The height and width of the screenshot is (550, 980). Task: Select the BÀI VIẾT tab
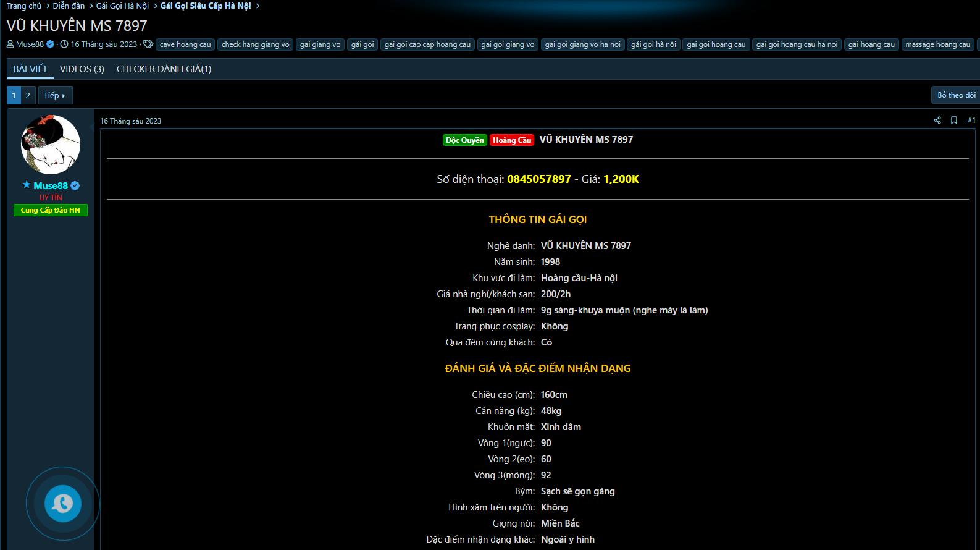pyautogui.click(x=30, y=69)
